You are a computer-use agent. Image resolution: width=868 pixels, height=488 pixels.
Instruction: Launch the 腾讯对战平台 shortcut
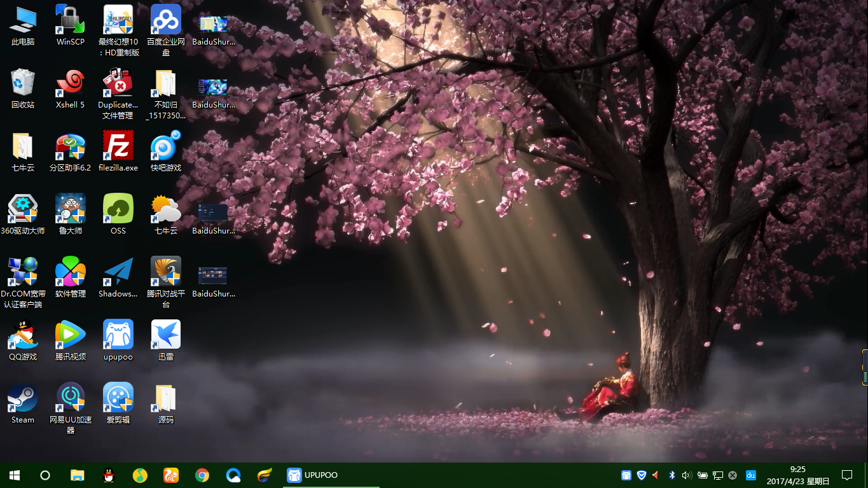[x=166, y=282]
